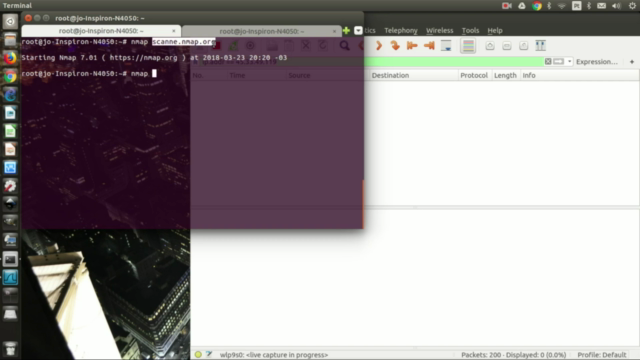Click the find packet magnifier icon
Viewport: 640px width, 360px height.
(x=344, y=46)
